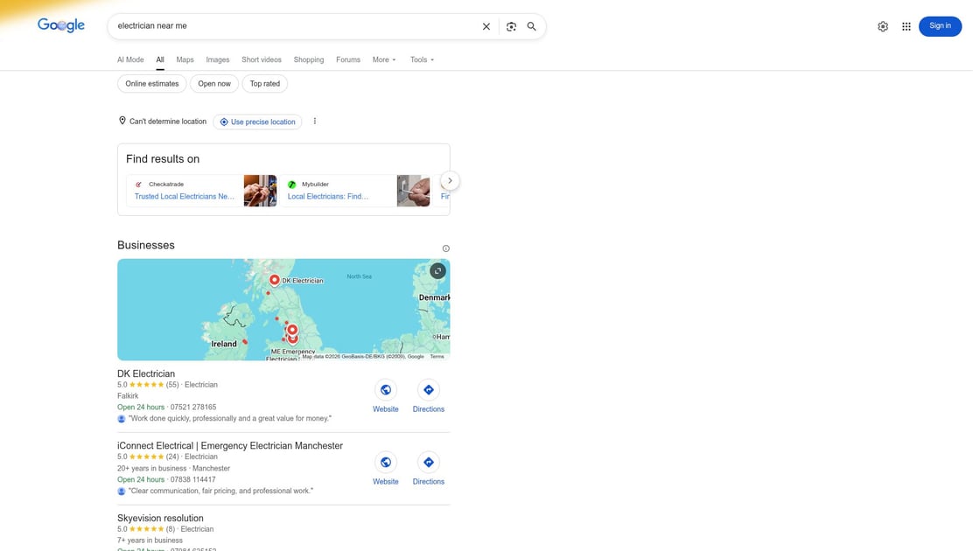980x551 pixels.
Task: Click iConnect Electrical reviewer avatar icon
Action: point(122,491)
